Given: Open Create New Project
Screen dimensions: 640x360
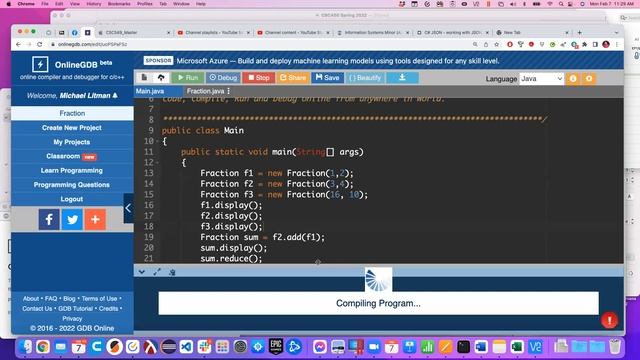Looking at the screenshot, I should [x=72, y=128].
